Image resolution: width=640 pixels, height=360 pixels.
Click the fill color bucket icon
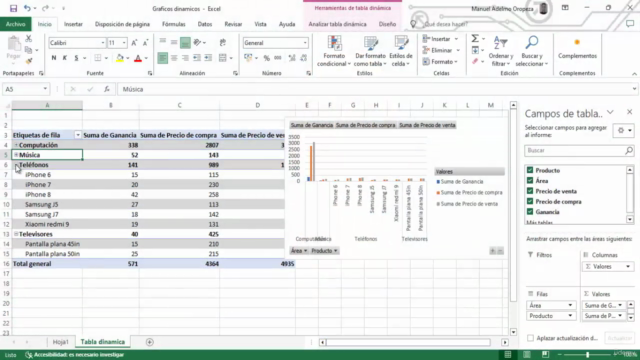point(120,58)
